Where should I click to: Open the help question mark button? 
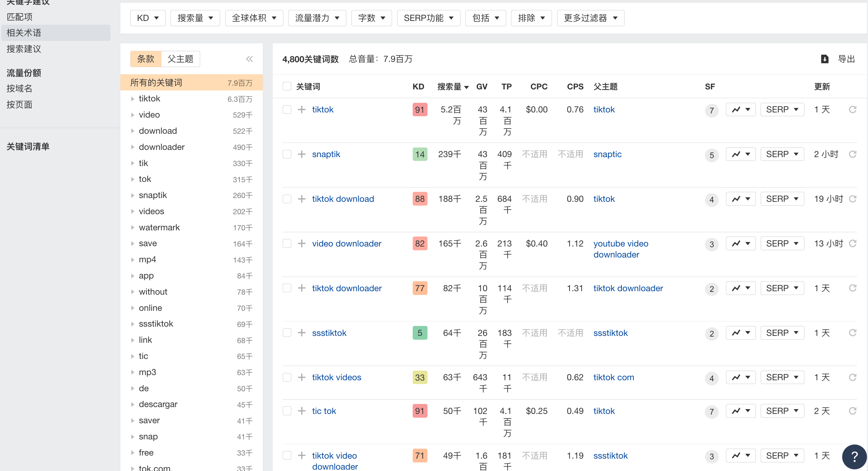[854, 457]
